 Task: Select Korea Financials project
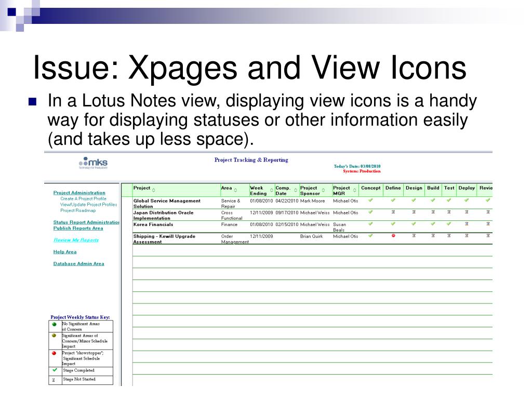click(153, 224)
